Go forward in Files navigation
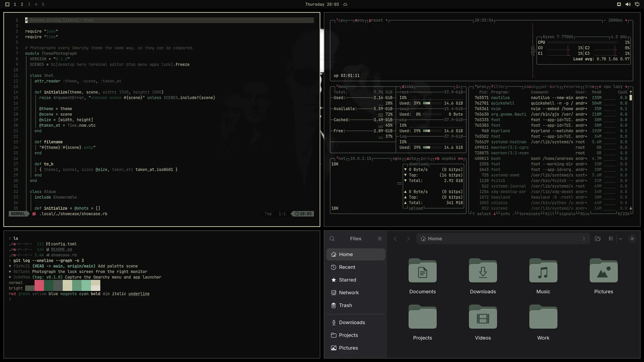This screenshot has height=362, width=644. pyautogui.click(x=408, y=239)
